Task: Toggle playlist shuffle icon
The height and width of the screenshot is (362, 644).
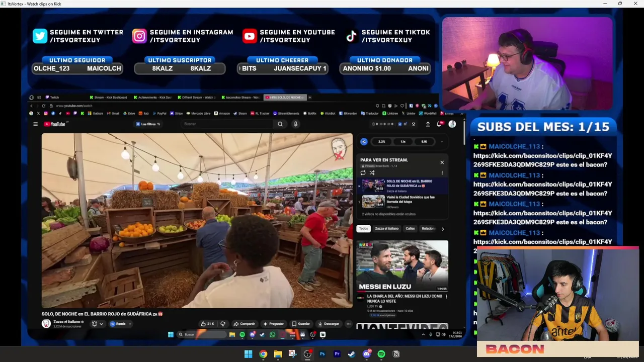Action: (372, 172)
